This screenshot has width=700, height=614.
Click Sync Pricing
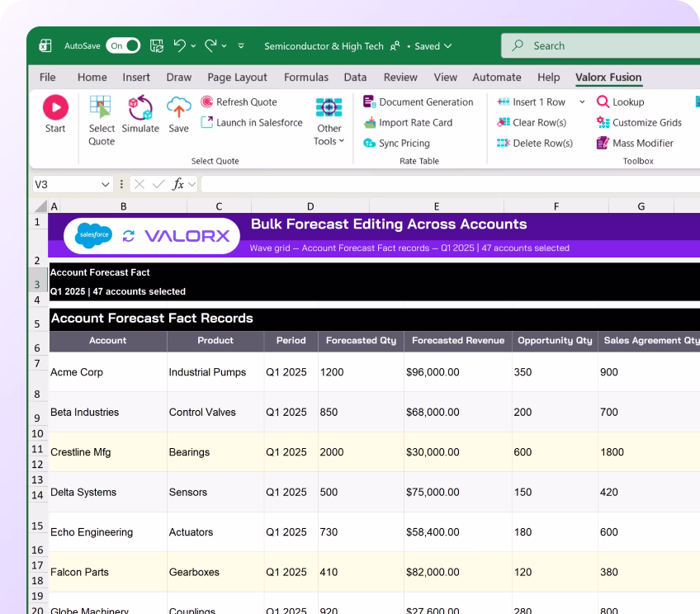click(396, 144)
